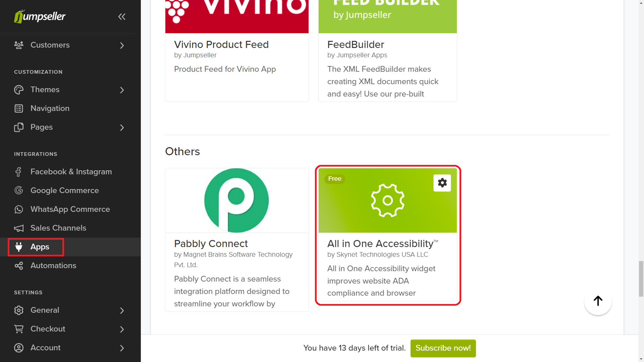This screenshot has height=362, width=644.
Task: Go to Navigation in the sidebar
Action: coord(50,108)
